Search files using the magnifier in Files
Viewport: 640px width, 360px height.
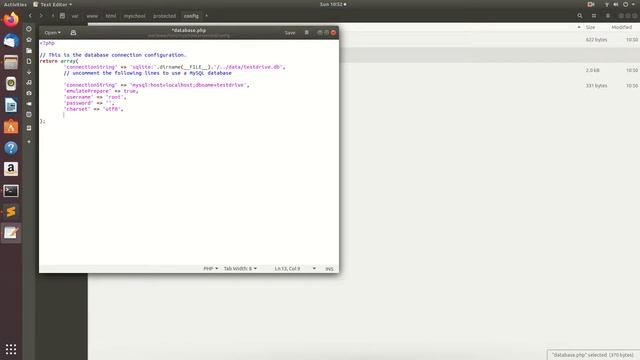coord(580,16)
